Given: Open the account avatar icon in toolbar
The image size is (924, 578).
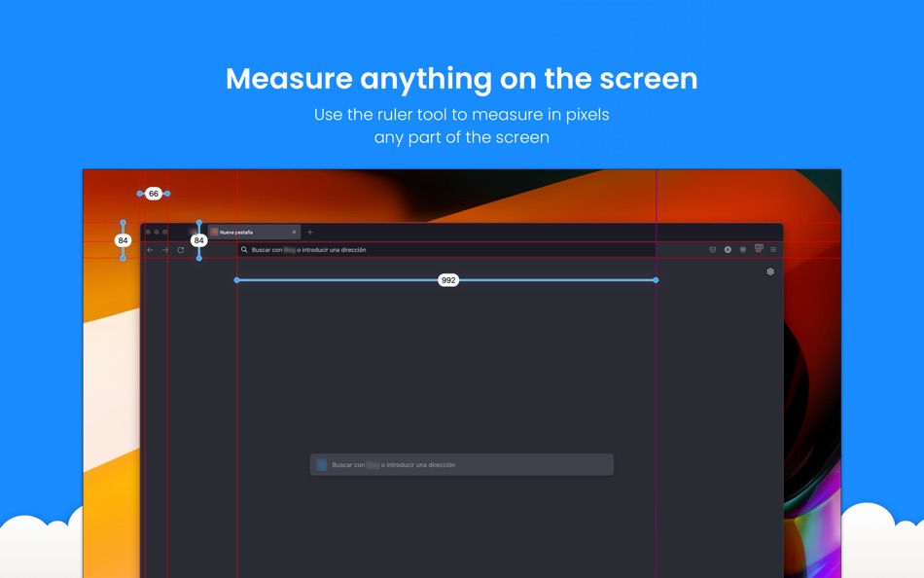Looking at the screenshot, I should click(728, 250).
